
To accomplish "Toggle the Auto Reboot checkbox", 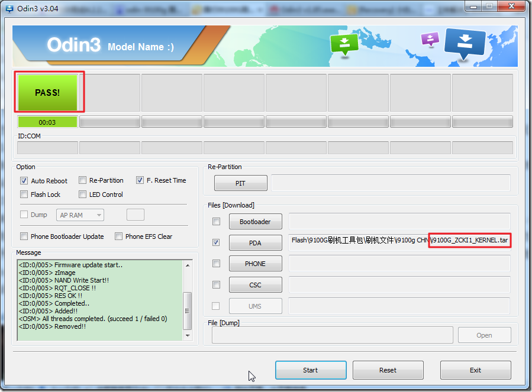I will (24, 181).
